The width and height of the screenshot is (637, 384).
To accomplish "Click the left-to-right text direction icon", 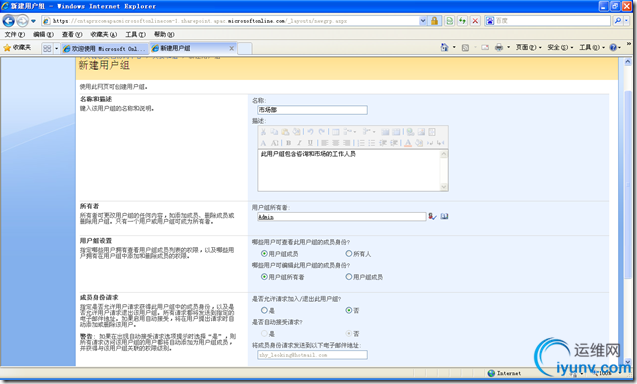I will click(430, 143).
